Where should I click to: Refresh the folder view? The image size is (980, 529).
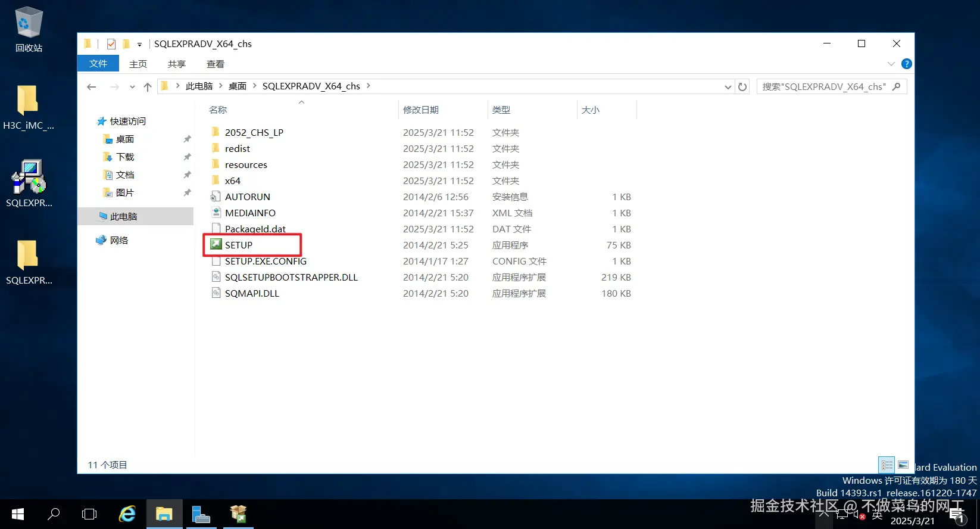[742, 86]
